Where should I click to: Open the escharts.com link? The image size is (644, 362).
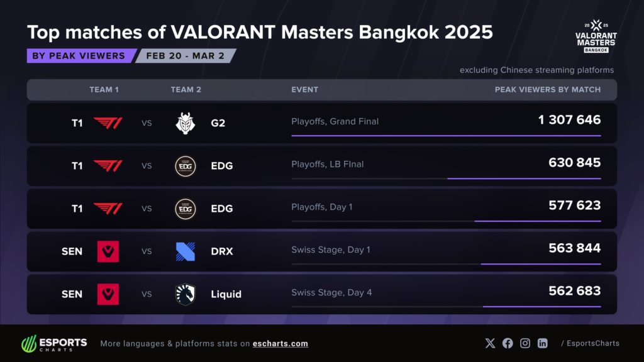[x=280, y=344]
